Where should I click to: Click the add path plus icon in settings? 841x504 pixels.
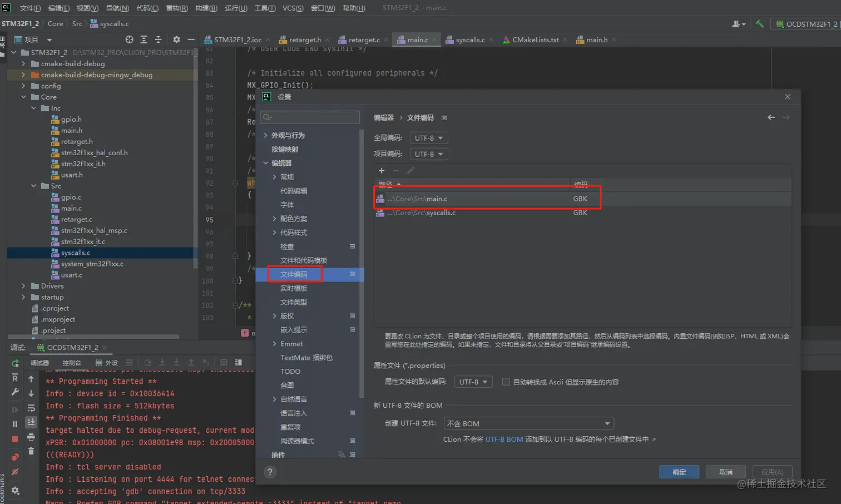click(x=382, y=171)
